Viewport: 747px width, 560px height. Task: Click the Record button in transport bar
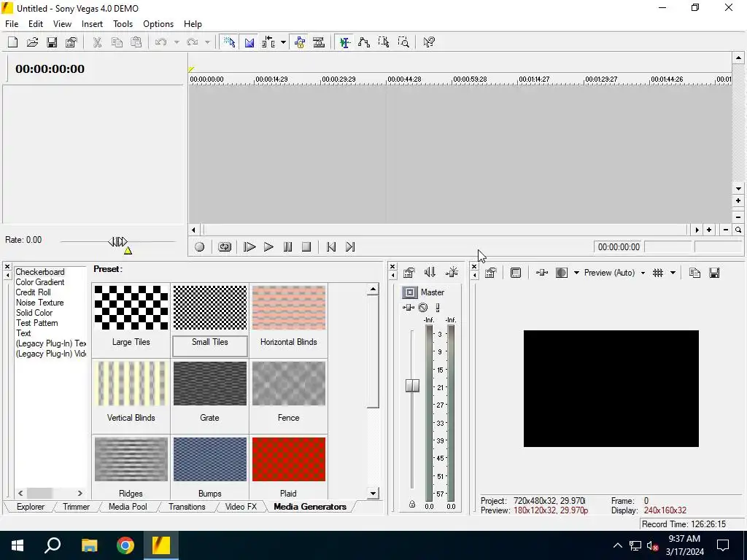tap(200, 246)
